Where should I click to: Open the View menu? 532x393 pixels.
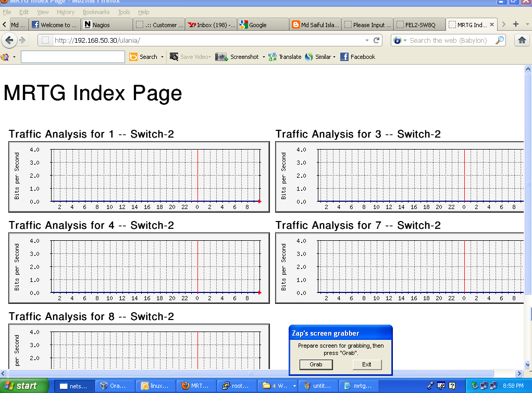tap(43, 12)
